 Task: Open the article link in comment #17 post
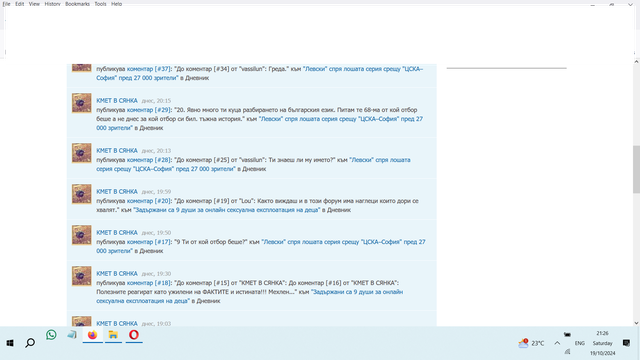(x=261, y=247)
